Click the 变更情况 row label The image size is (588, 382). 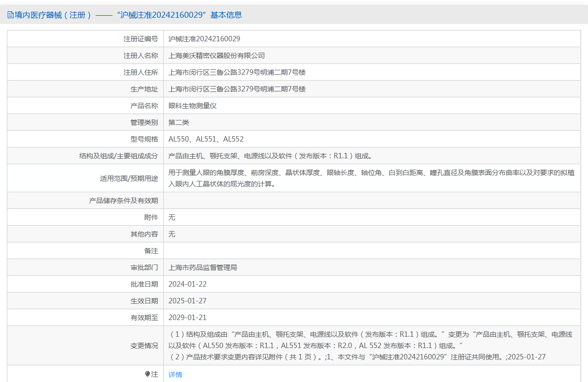pos(144,346)
